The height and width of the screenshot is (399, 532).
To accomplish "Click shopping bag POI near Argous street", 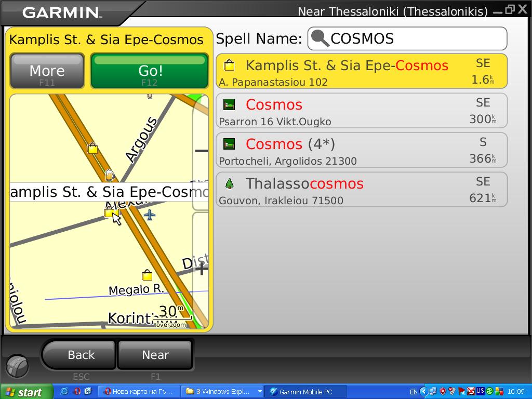I will [x=92, y=148].
